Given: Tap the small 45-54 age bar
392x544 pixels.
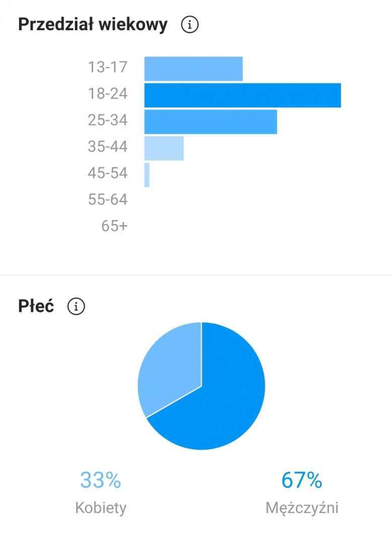Looking at the screenshot, I should tap(147, 175).
